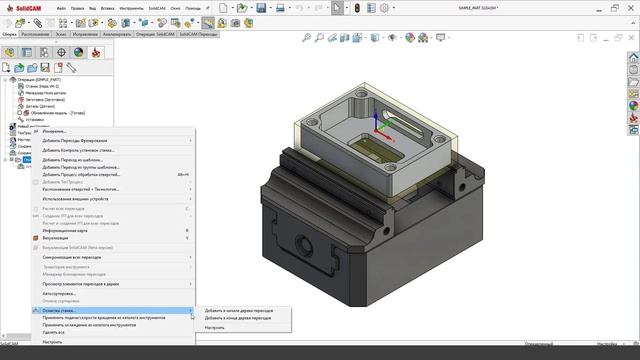
Task: Toggle checkbox next to Updated model tree item
Action: 19,113
